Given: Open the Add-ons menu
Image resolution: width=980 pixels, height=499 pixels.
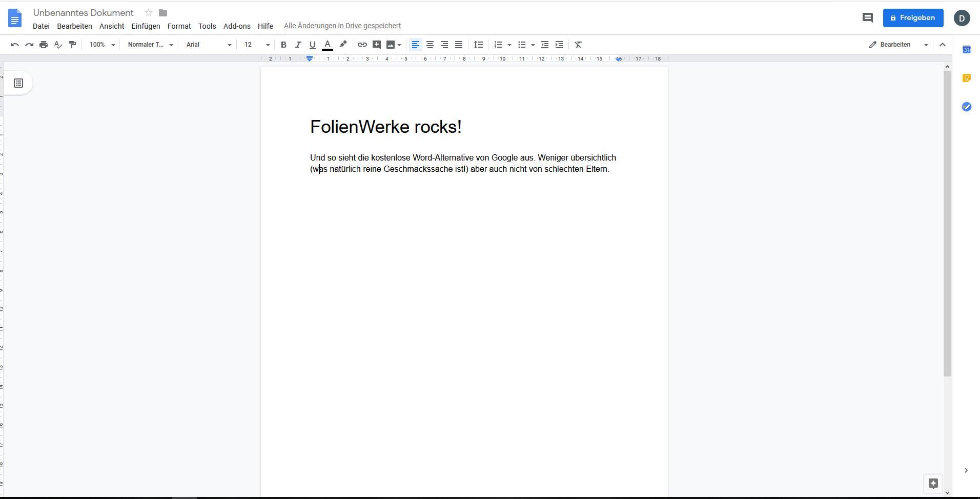Looking at the screenshot, I should point(237,26).
